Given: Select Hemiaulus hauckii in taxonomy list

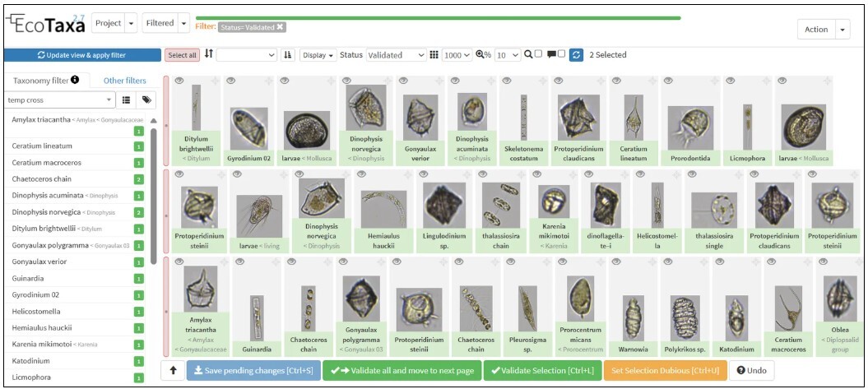Looking at the screenshot, I should pyautogui.click(x=42, y=327).
